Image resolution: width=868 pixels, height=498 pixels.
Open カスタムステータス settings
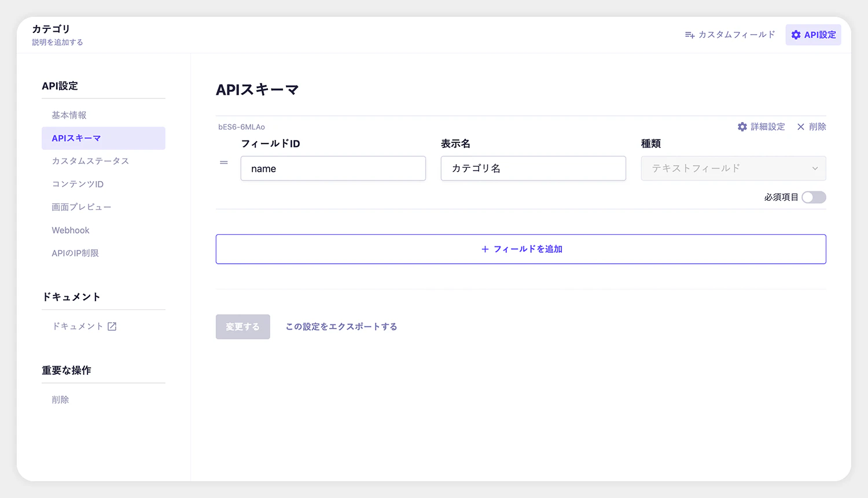(x=90, y=161)
